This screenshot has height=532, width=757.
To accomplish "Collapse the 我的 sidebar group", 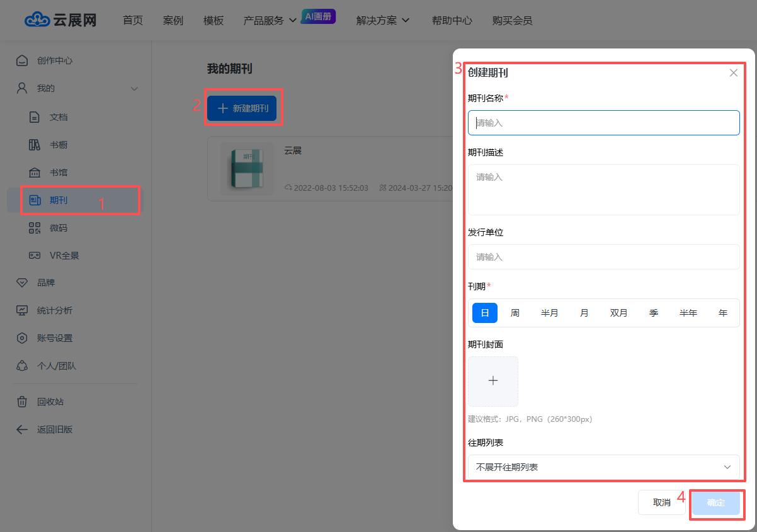I will click(x=134, y=89).
